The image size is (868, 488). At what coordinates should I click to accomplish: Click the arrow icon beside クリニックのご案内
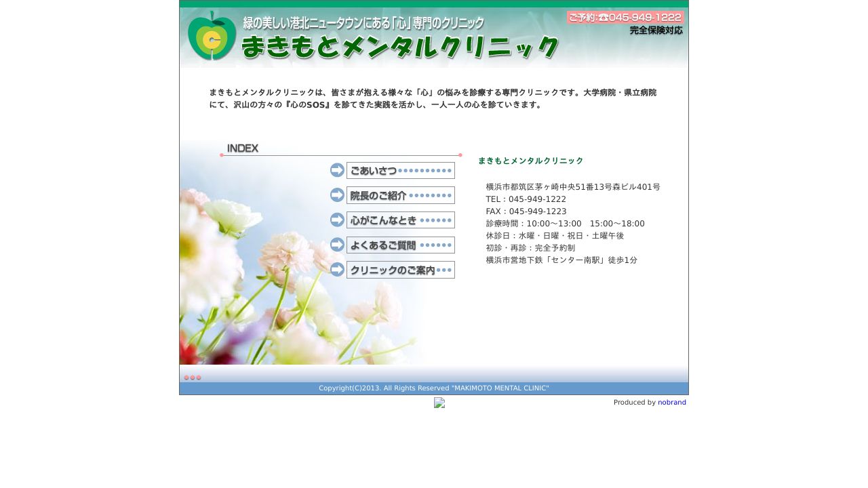(337, 270)
